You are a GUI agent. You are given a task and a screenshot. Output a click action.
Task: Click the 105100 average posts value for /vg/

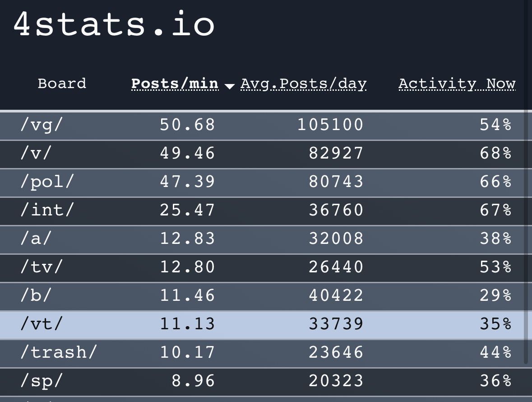[x=330, y=125]
